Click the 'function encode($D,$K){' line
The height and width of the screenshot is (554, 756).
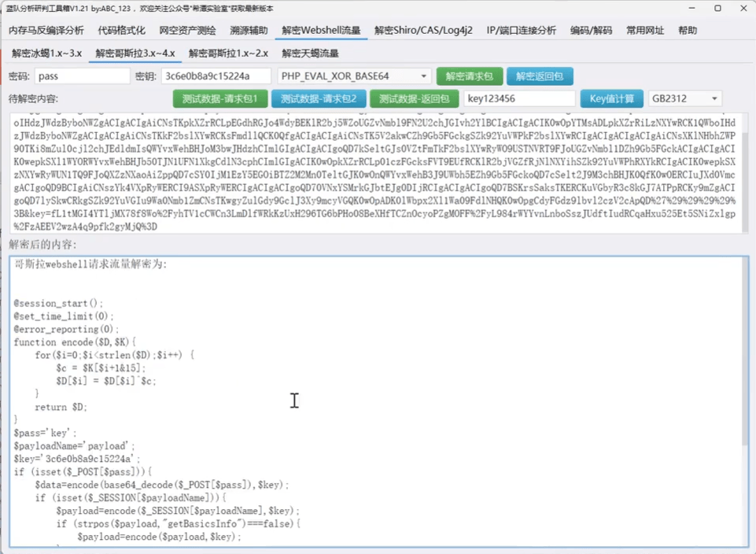76,342
